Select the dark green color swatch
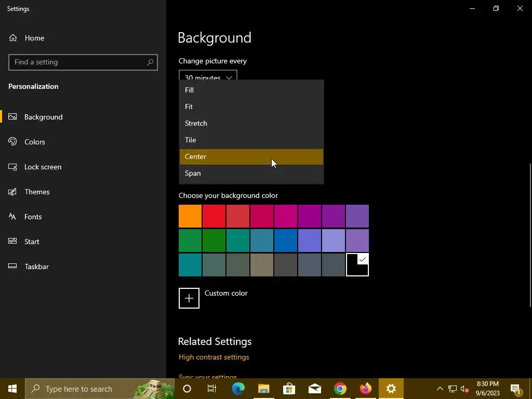 tap(214, 241)
